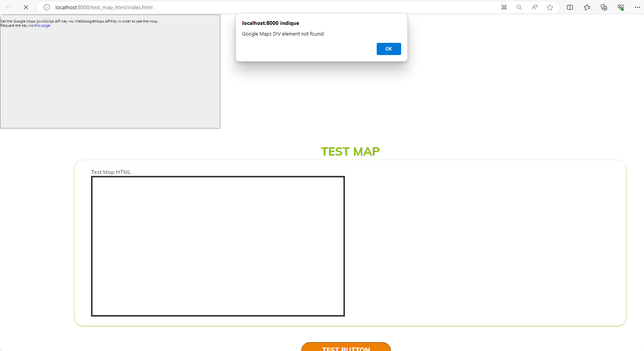Click the Test Map HTML label
The height and width of the screenshot is (351, 644).
coord(111,172)
